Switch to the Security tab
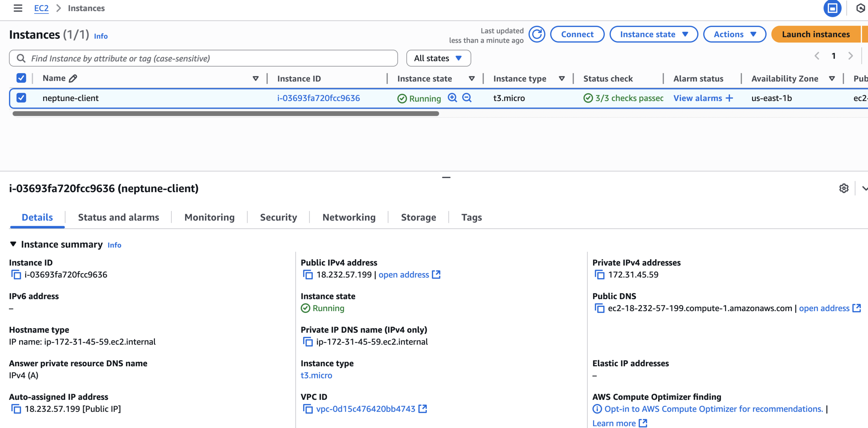 click(x=278, y=217)
